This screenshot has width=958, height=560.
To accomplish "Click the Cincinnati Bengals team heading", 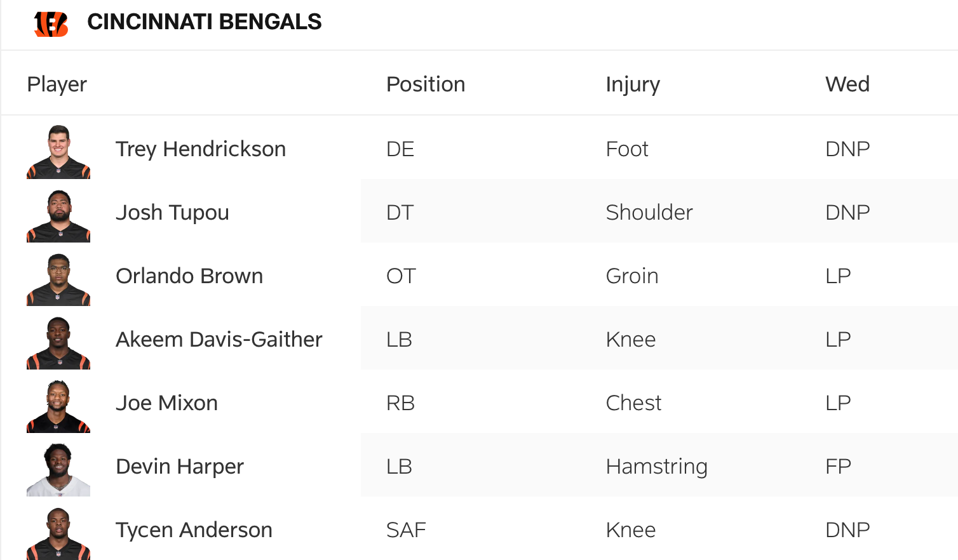I will click(x=204, y=22).
